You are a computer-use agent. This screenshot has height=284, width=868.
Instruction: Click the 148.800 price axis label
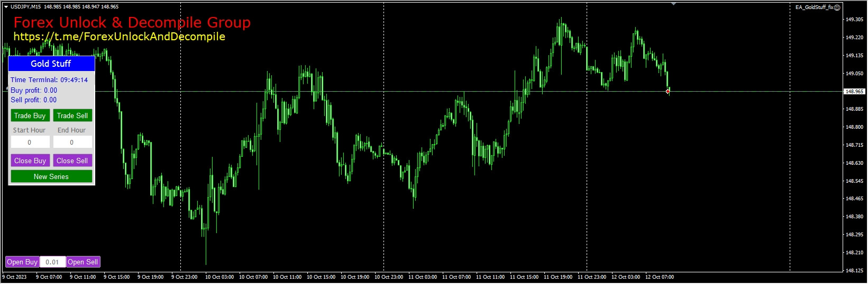pyautogui.click(x=854, y=127)
